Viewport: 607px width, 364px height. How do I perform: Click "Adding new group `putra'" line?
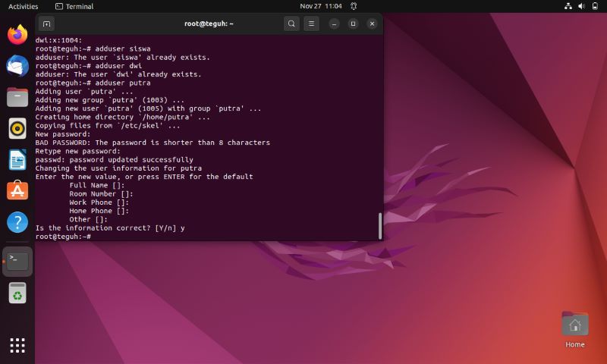point(110,100)
